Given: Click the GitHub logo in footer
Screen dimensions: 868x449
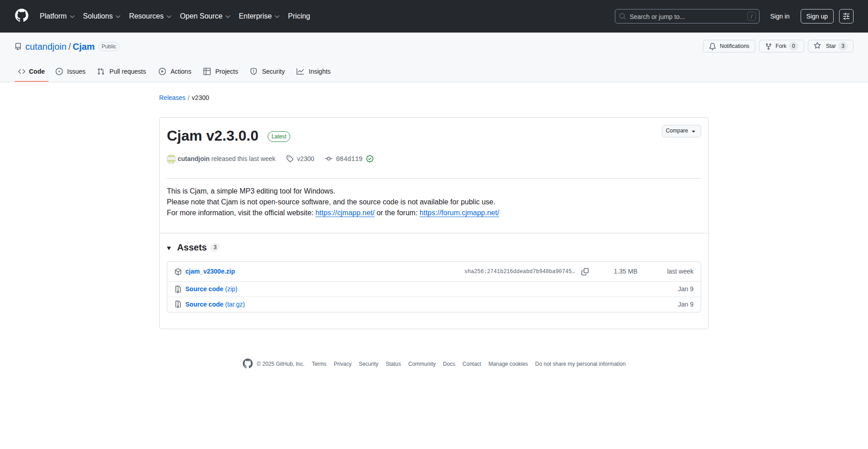Looking at the screenshot, I should [x=248, y=364].
